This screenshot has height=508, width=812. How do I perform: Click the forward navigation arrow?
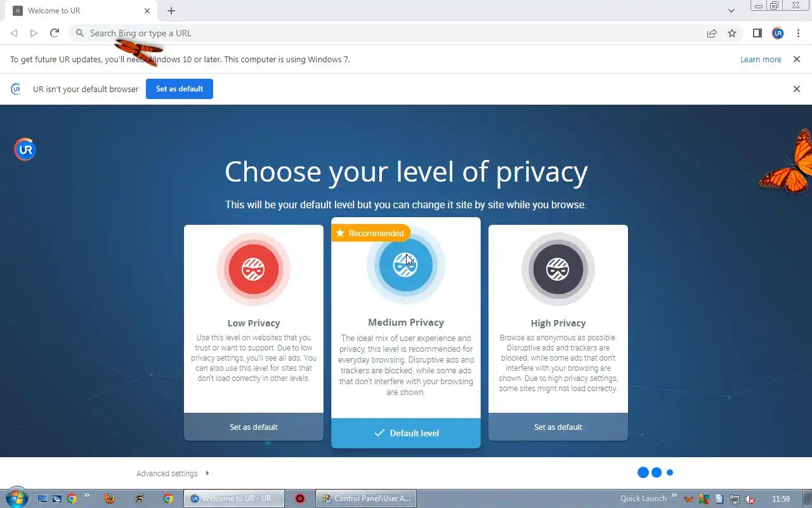click(x=34, y=33)
